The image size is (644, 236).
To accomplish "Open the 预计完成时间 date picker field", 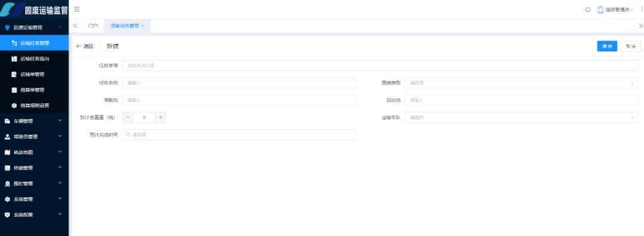I will (x=239, y=134).
